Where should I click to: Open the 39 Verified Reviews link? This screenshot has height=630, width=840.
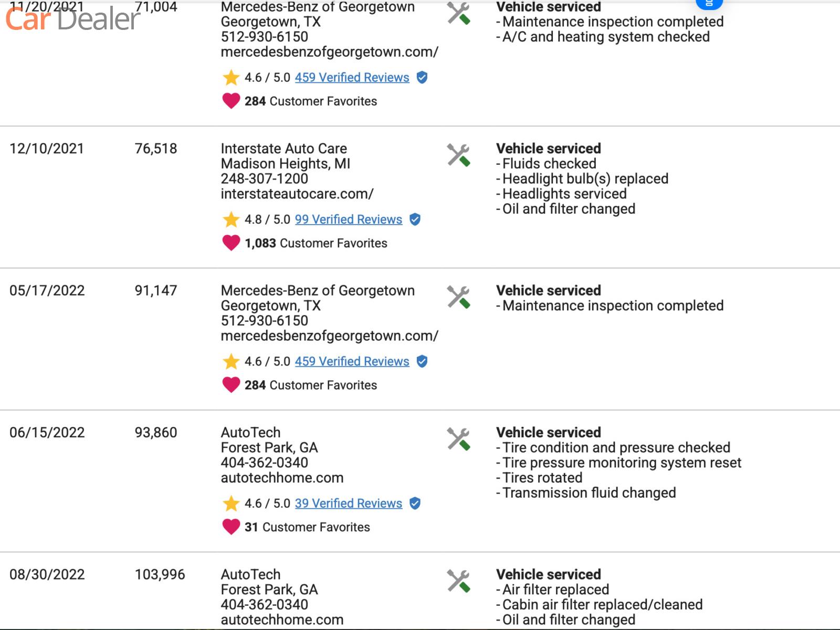(348, 503)
